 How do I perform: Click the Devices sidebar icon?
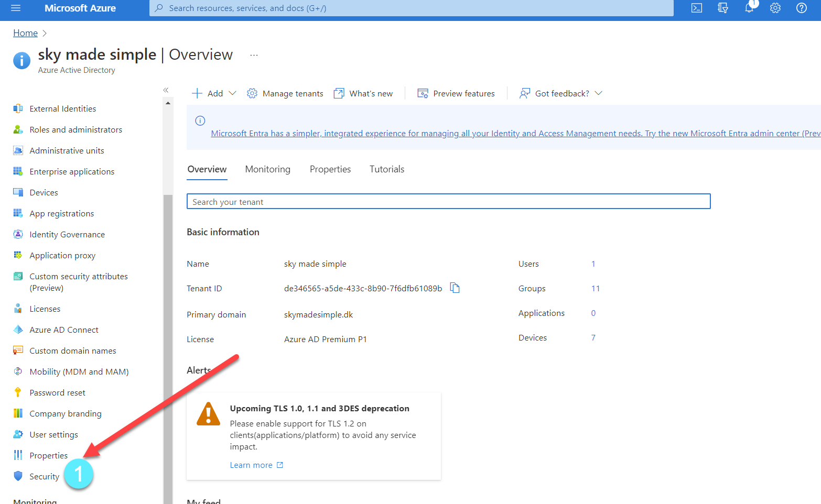tap(18, 192)
